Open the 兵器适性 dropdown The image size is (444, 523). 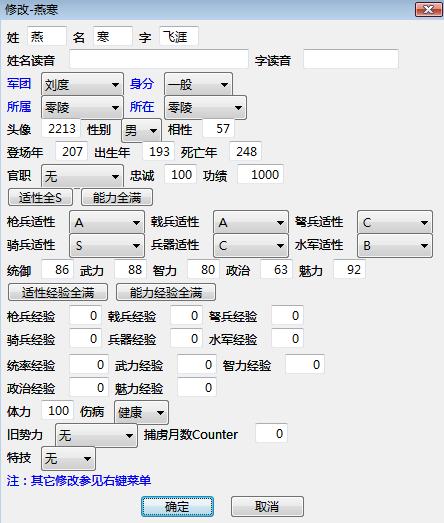(251, 245)
